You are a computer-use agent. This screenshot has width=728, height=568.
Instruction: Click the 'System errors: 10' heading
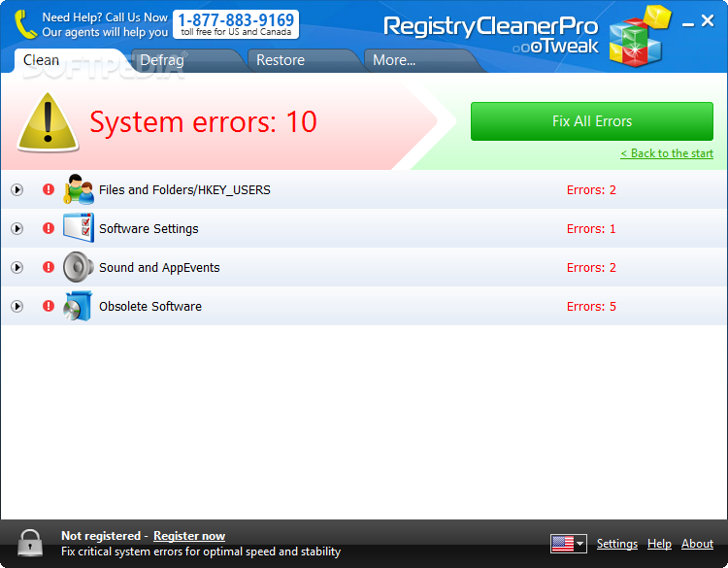coord(204,122)
